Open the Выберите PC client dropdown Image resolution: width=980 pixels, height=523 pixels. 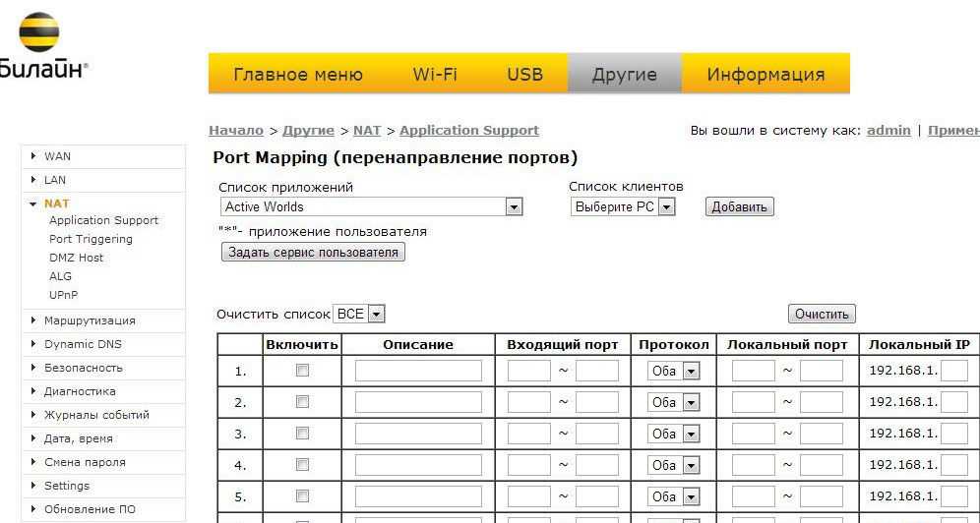pos(623,207)
